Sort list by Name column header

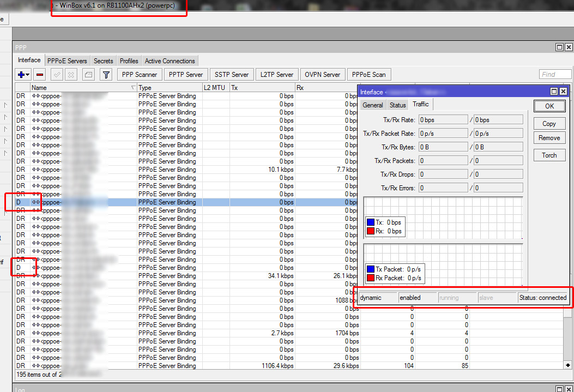(83, 87)
